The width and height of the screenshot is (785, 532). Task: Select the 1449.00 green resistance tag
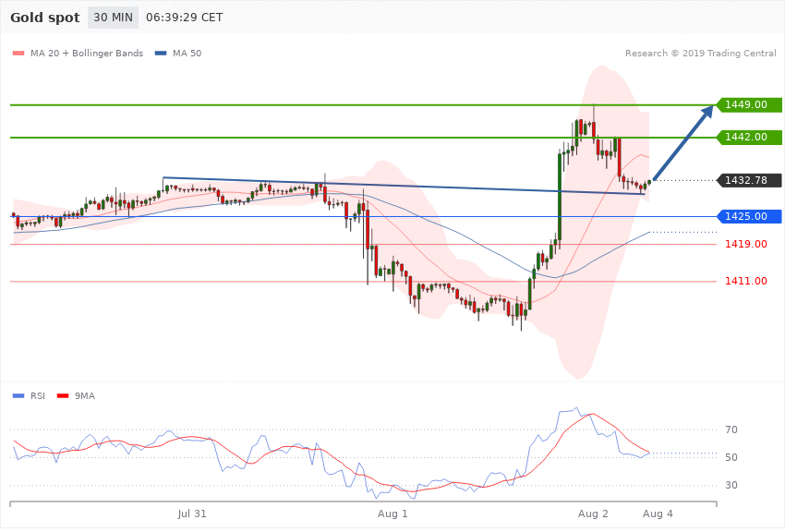(x=749, y=104)
